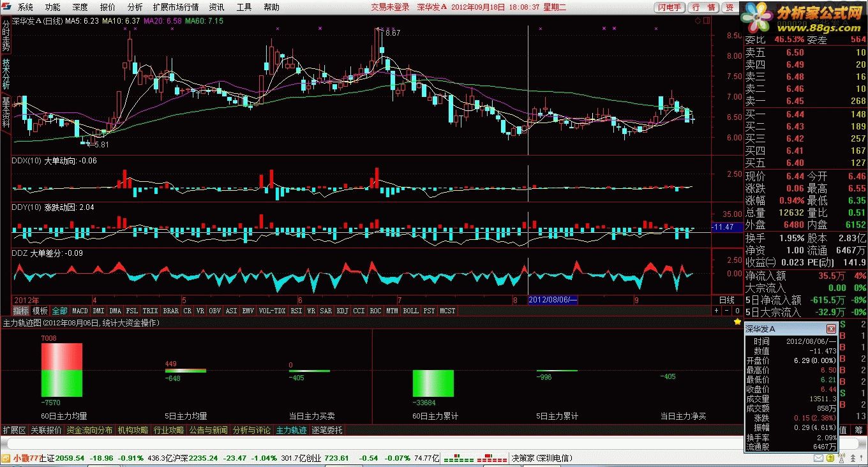
Task: Click the diamond icon at chart corner
Action: coord(698,20)
